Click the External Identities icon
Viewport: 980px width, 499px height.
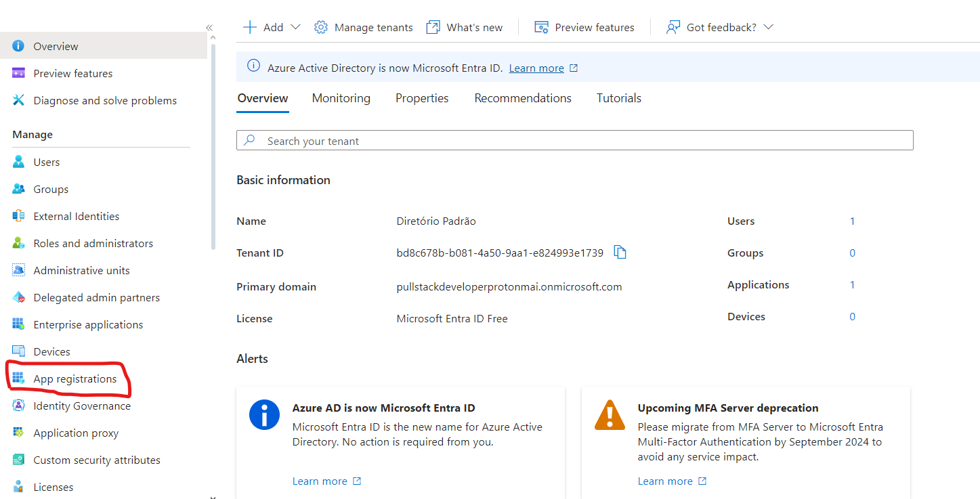tap(18, 216)
